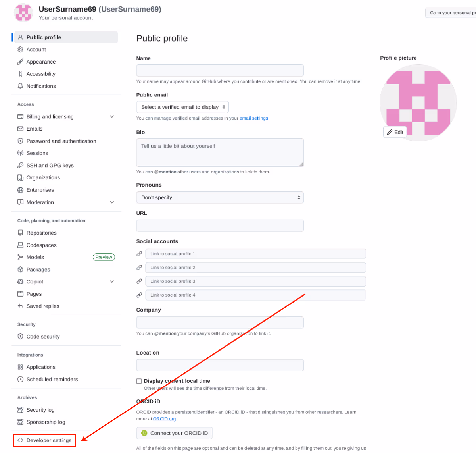Click the Notifications bell icon
This screenshot has height=453, width=476.
point(20,86)
